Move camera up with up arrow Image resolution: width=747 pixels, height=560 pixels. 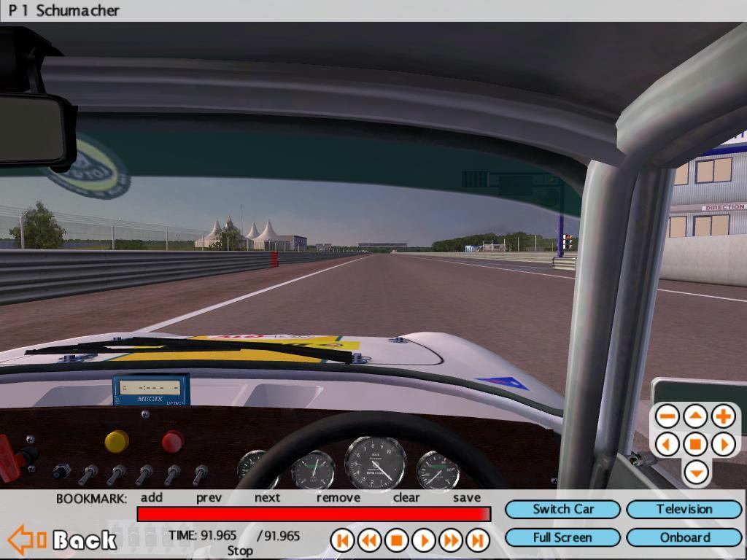pos(695,416)
